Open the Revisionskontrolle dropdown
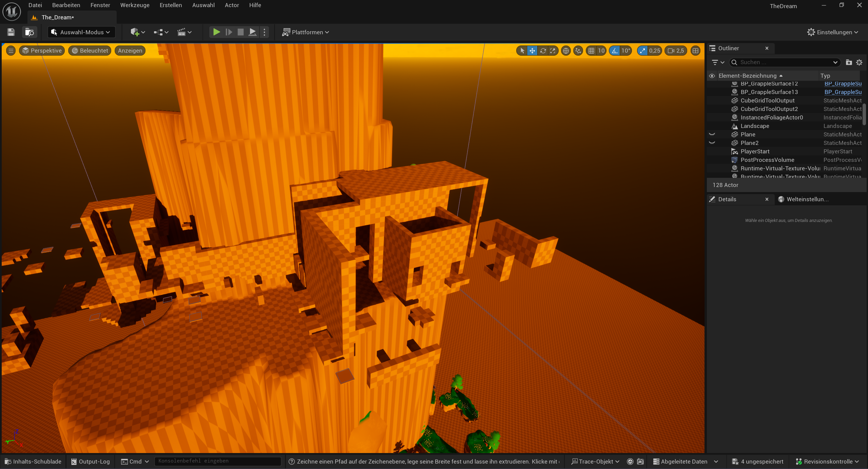868x469 pixels. coord(827,462)
